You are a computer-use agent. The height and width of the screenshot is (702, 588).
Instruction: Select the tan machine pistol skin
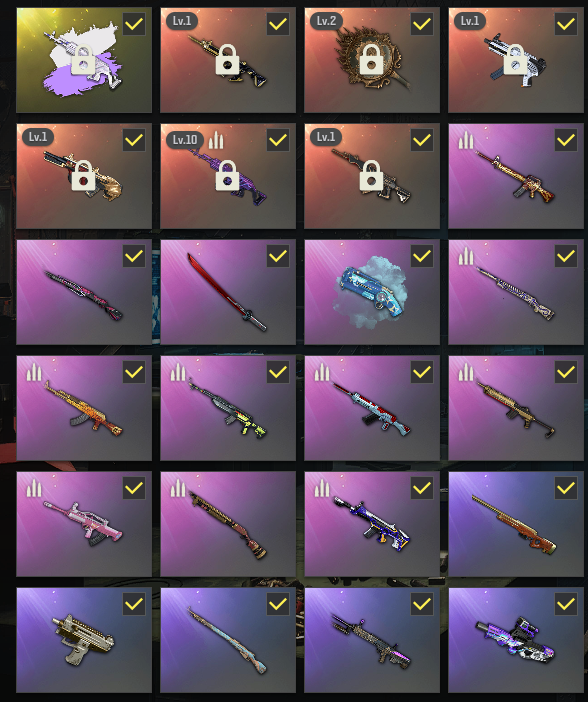83,640
